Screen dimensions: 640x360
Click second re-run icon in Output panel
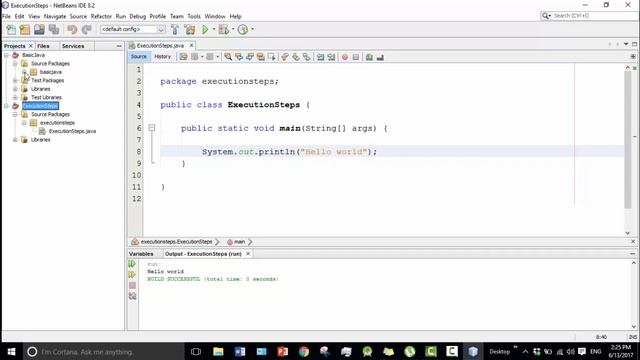[x=132, y=275]
